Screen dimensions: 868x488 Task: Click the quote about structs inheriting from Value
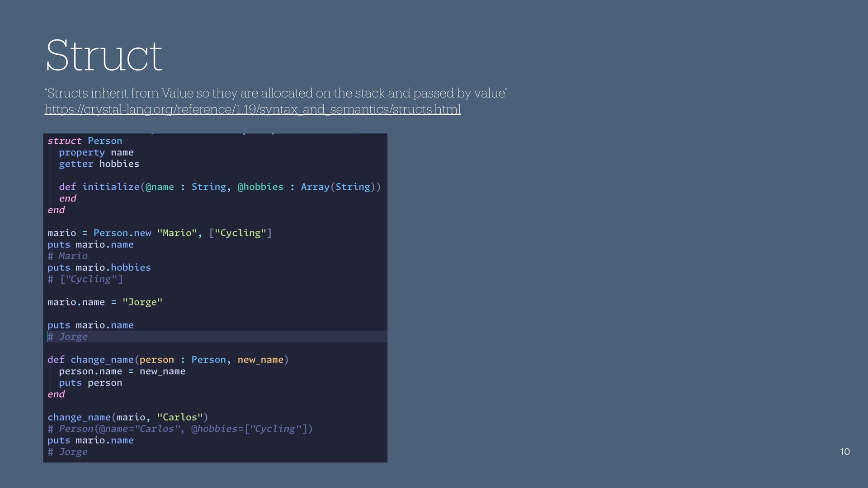(x=276, y=93)
